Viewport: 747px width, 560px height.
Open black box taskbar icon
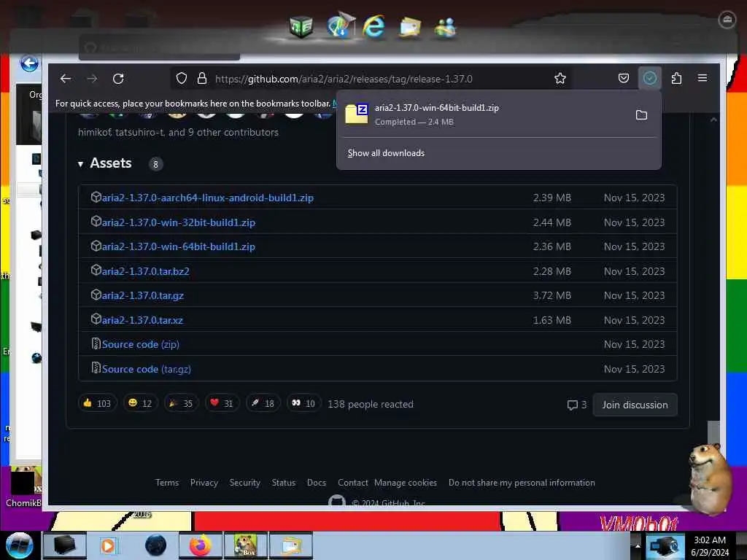click(x=64, y=545)
